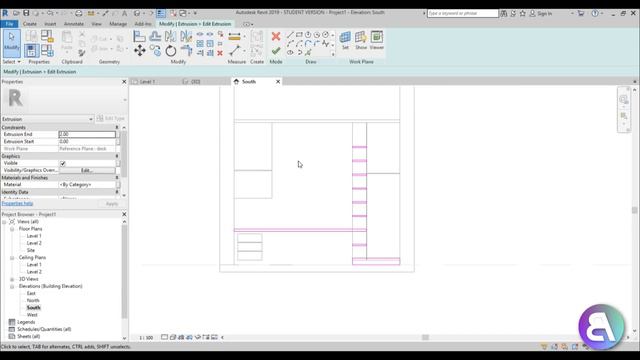Select Legends in Project Browser
Image resolution: width=640 pixels, height=360 pixels.
coord(26,322)
